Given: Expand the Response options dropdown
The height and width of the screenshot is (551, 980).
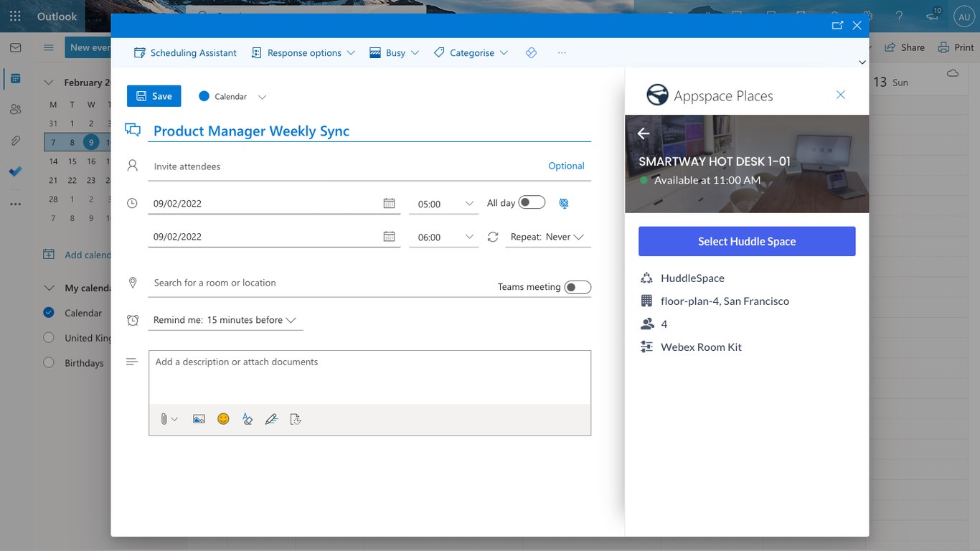Looking at the screenshot, I should coord(303,52).
